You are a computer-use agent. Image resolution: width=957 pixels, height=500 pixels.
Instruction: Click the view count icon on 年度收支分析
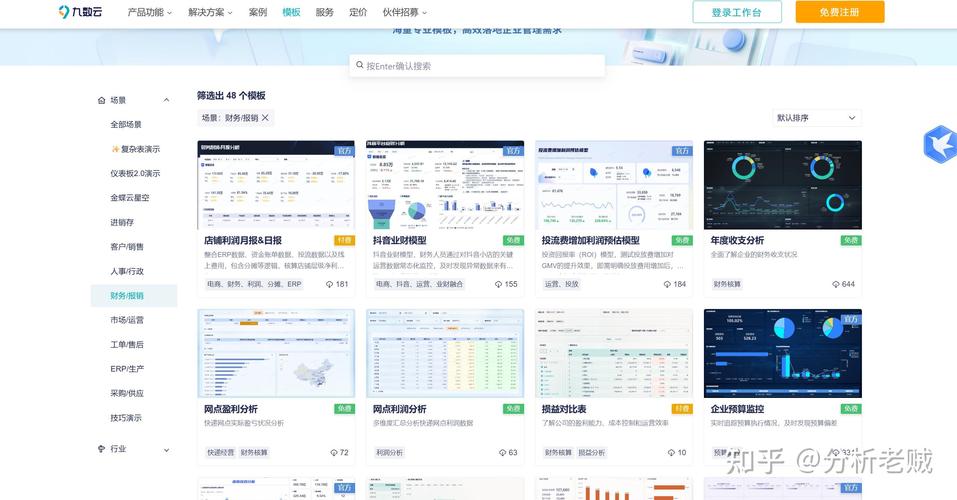pos(836,284)
